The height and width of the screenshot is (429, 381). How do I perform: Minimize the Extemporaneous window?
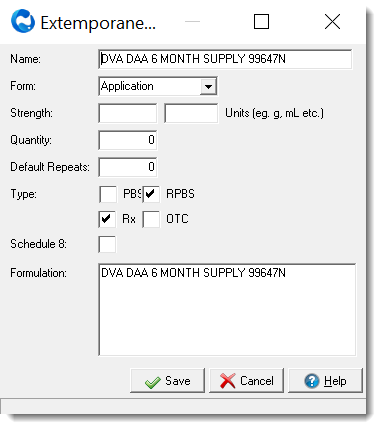pyautogui.click(x=192, y=22)
